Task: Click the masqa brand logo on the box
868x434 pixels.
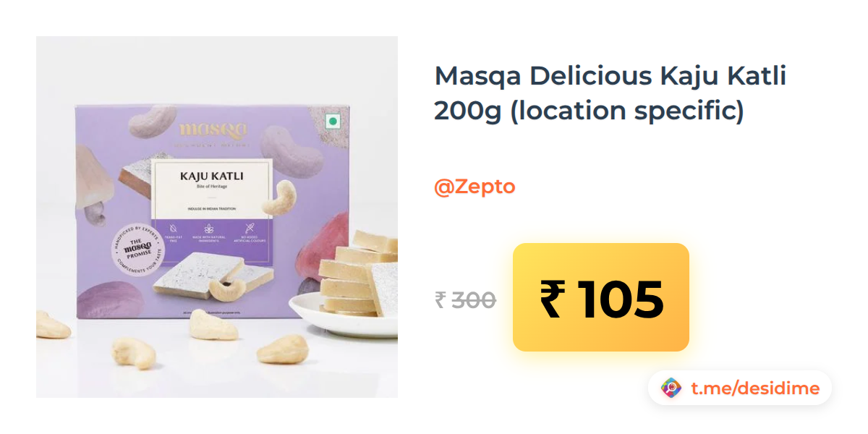Action: (213, 129)
